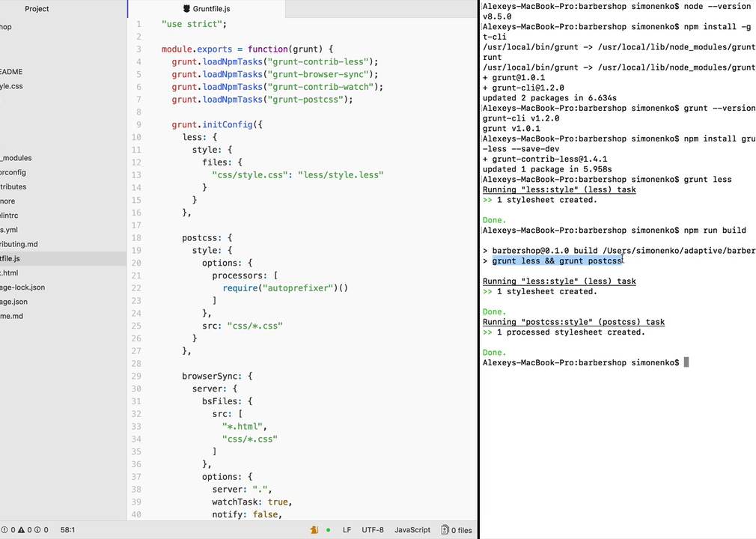
Task: Click the Grunt icon on the Gruntfile.js tab
Action: click(186, 9)
